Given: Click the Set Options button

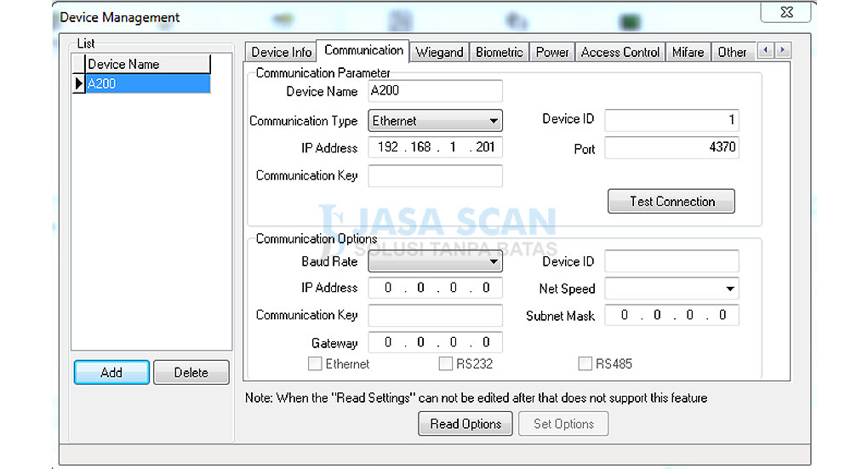Looking at the screenshot, I should 563,424.
